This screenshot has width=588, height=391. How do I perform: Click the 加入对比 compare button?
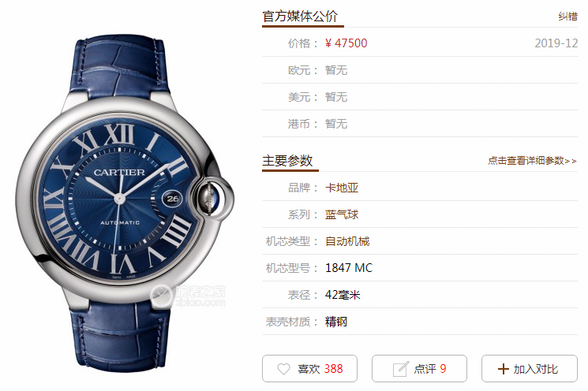tap(530, 368)
